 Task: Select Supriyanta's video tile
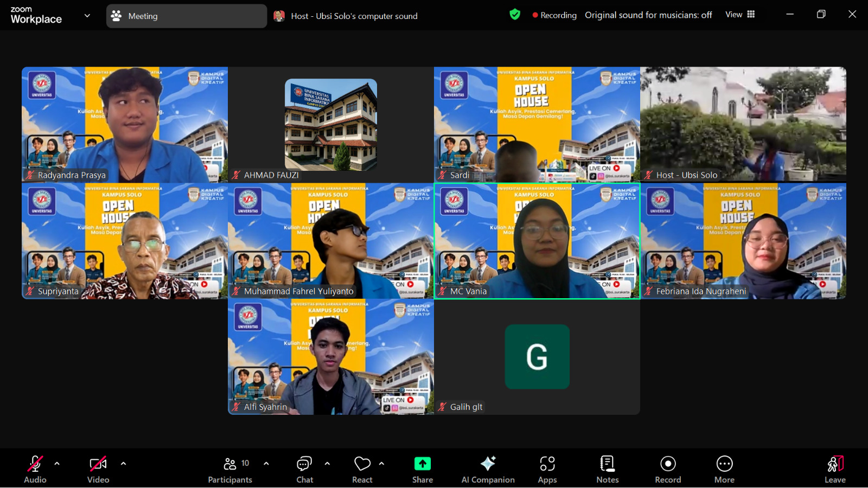point(125,241)
